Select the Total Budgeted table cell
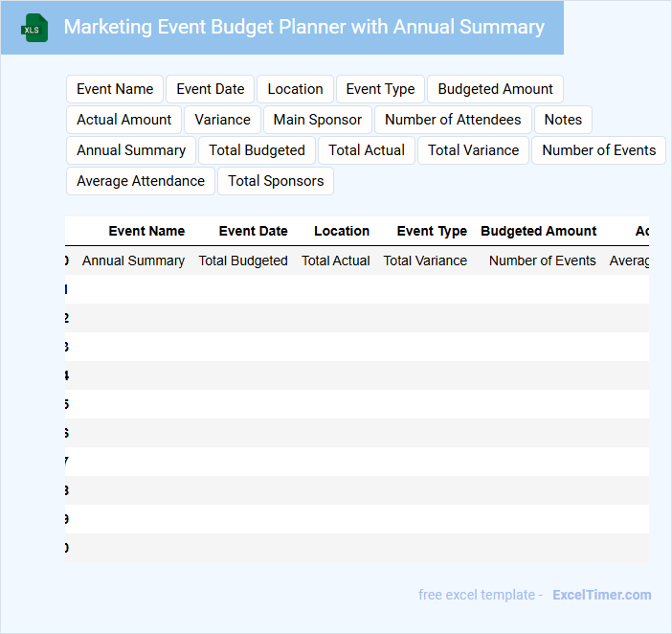Image resolution: width=672 pixels, height=634 pixels. pyautogui.click(x=243, y=260)
